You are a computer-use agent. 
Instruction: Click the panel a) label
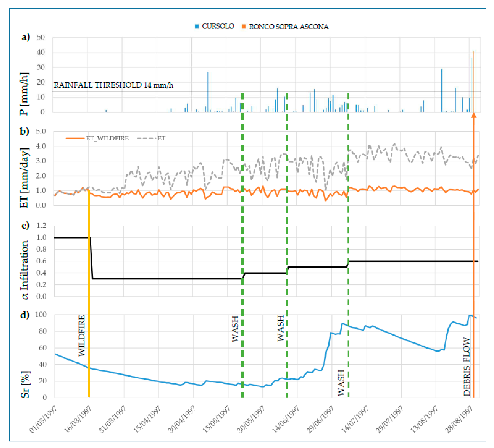[26, 37]
